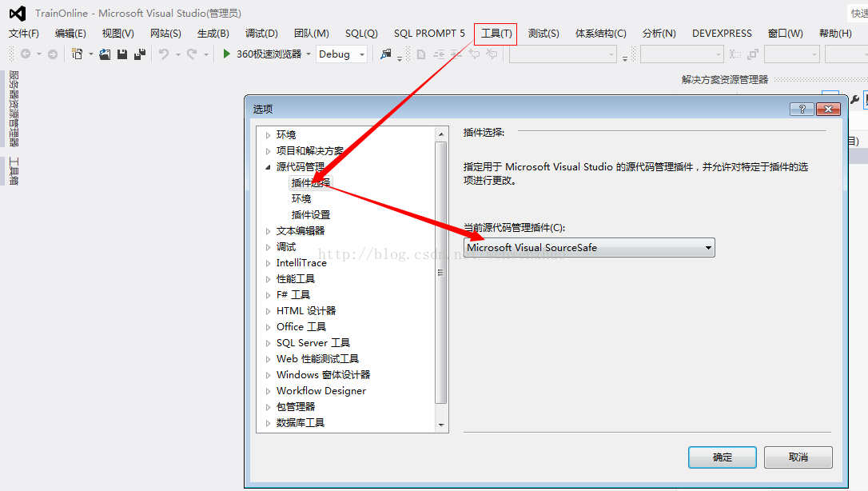Click the document icon after Find in Files
Viewport: 868px width, 491px height.
pyautogui.click(x=421, y=54)
